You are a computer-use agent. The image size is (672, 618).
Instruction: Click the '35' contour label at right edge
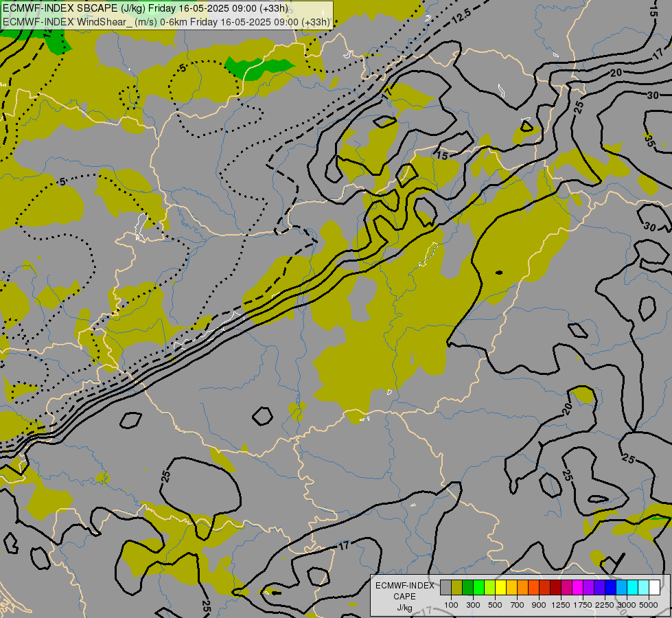pos(649,141)
